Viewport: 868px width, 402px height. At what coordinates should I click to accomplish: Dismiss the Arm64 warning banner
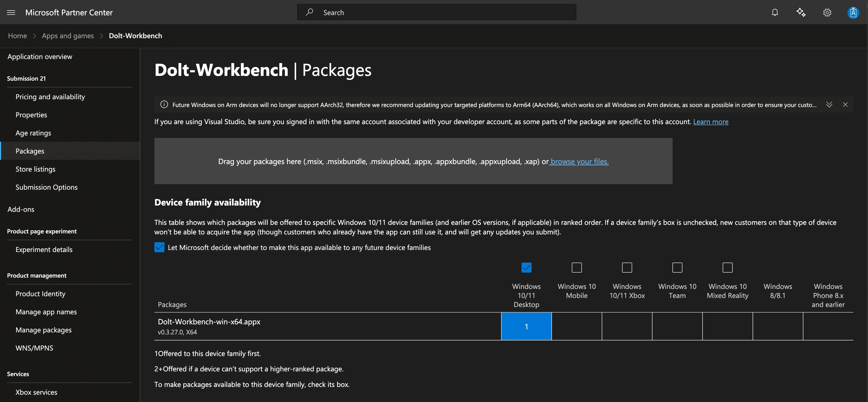(x=845, y=104)
